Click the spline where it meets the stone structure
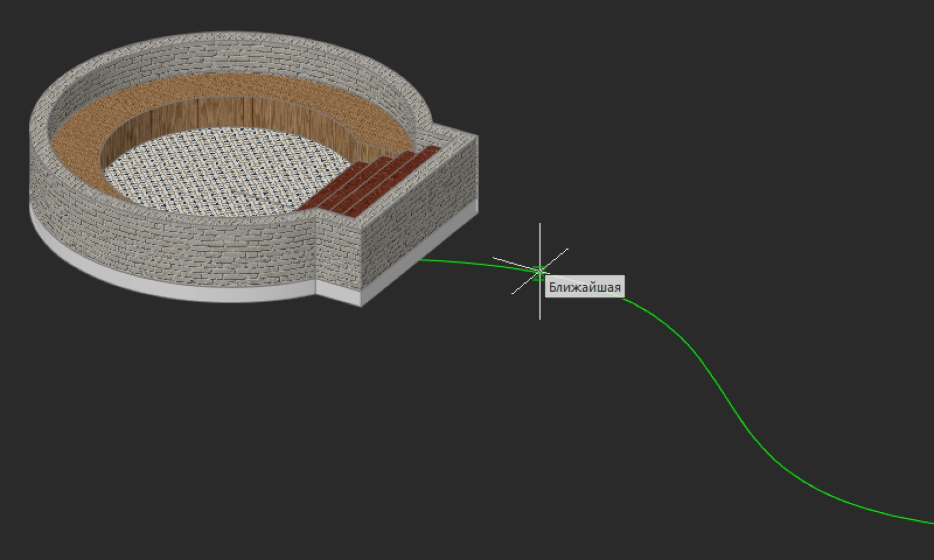The height and width of the screenshot is (560, 934). 422,260
